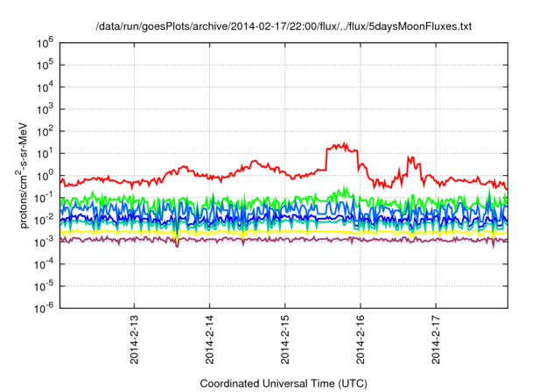Image resolution: width=560 pixels, height=392 pixels.
Task: Click the 2014-2-15 date tick label
Action: (285, 339)
